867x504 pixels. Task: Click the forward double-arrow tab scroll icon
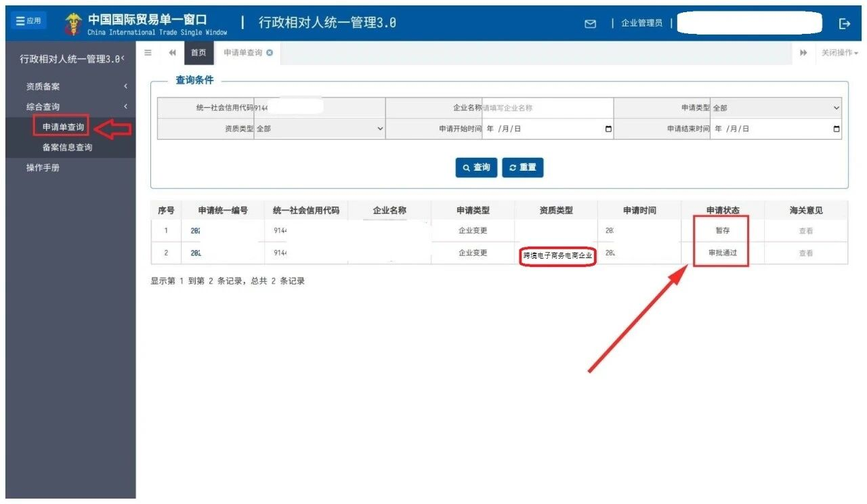(x=803, y=52)
